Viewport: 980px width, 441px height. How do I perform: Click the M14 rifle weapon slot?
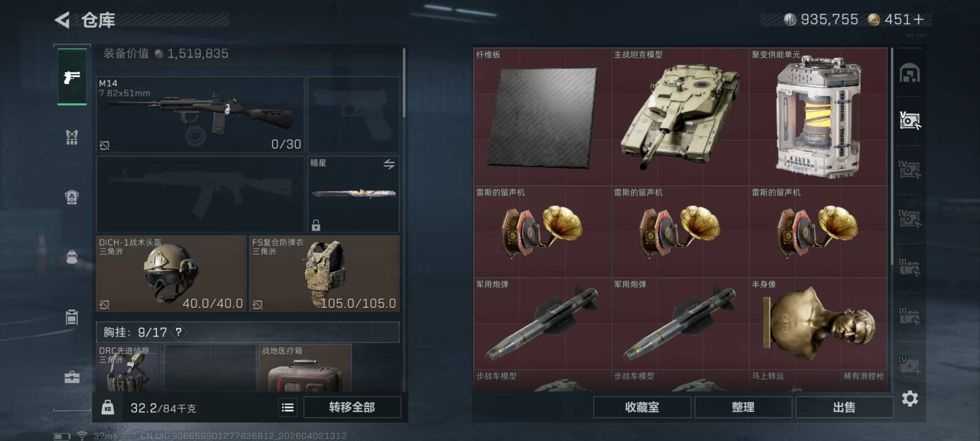(200, 114)
